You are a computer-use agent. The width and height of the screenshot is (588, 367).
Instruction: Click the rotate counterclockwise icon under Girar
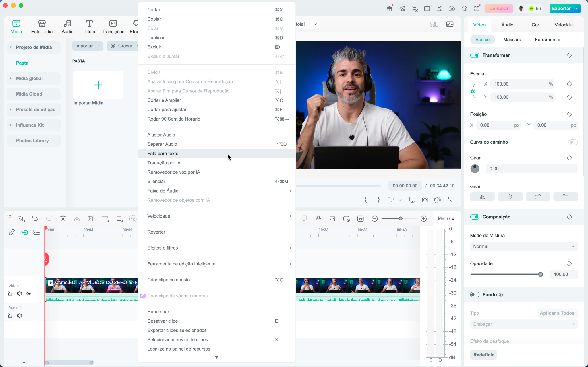[x=566, y=197]
